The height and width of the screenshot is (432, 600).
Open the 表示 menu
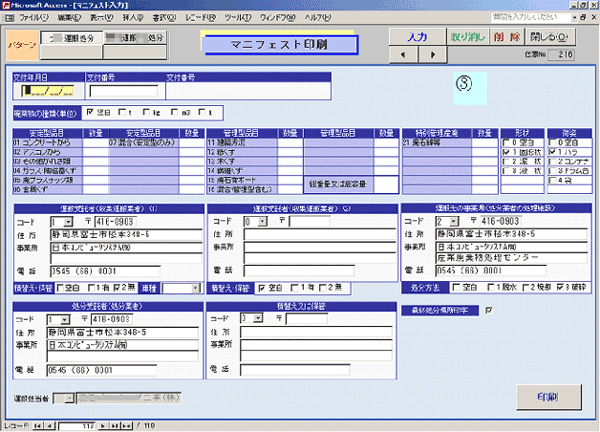[102, 18]
